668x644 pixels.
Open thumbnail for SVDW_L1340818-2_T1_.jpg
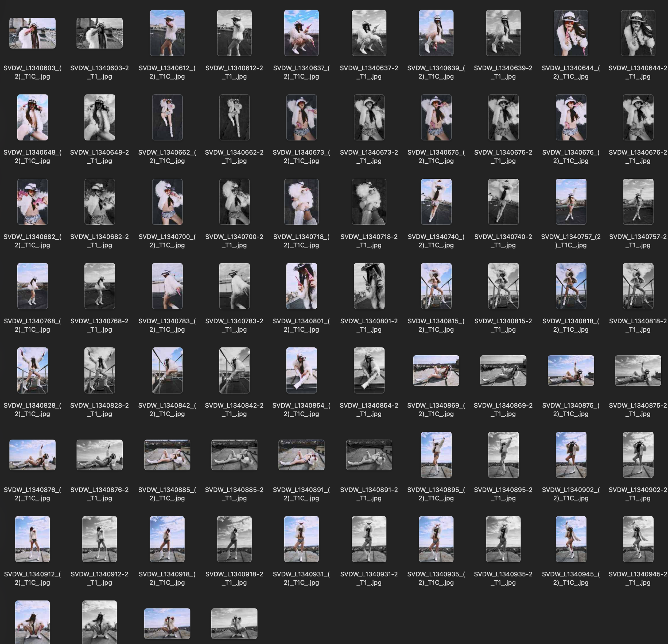click(638, 286)
